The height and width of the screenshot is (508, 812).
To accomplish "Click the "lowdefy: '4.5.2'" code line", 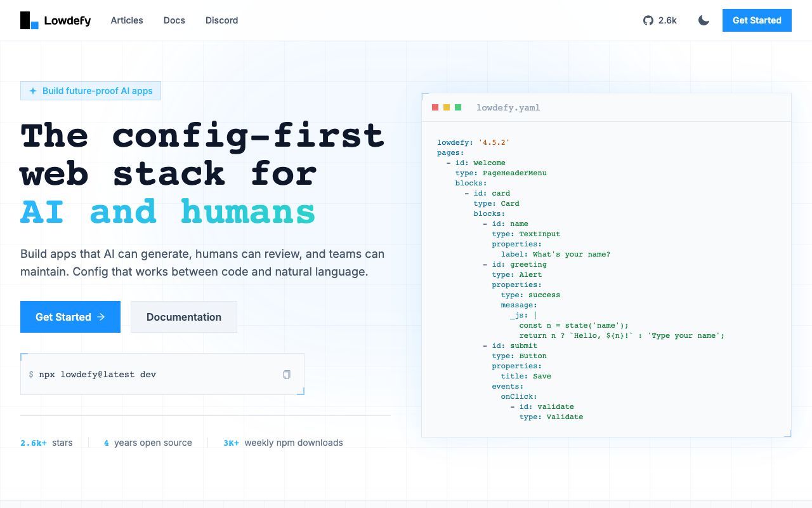I will click(473, 142).
